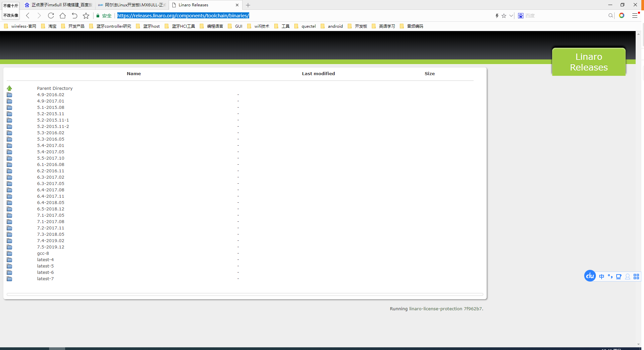Click the IME user account icon

pos(628,277)
